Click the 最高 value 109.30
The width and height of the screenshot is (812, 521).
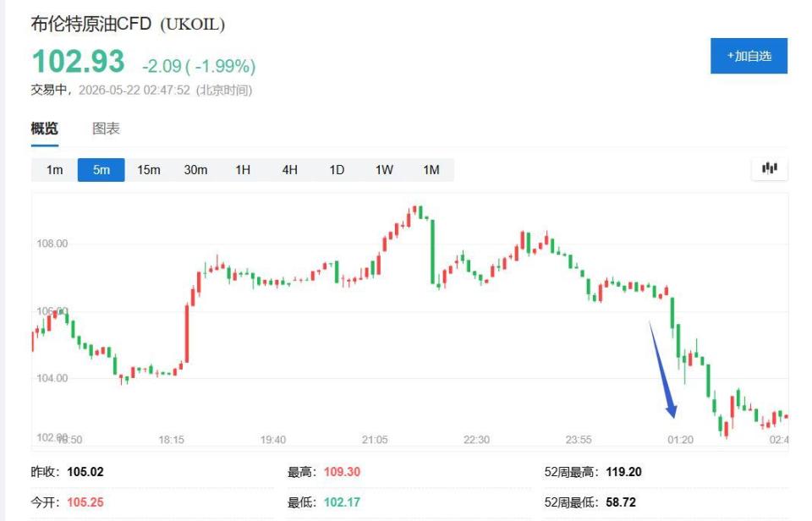(x=342, y=472)
